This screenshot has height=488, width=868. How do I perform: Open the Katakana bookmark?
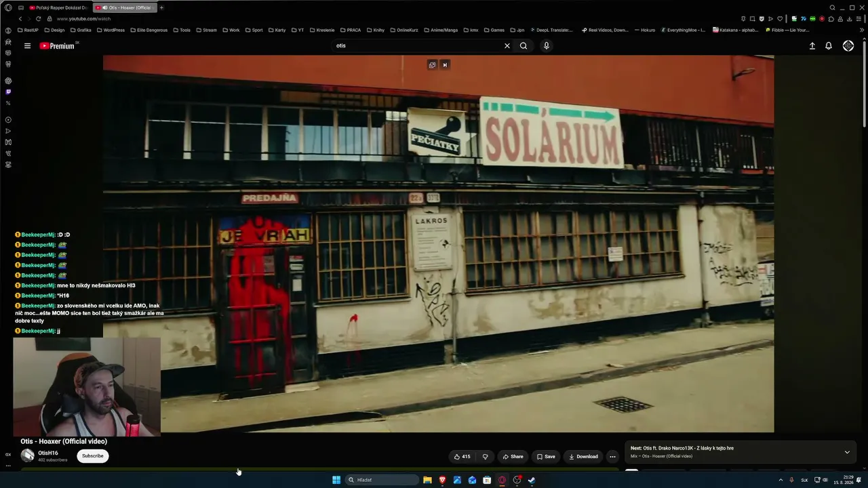pyautogui.click(x=736, y=30)
